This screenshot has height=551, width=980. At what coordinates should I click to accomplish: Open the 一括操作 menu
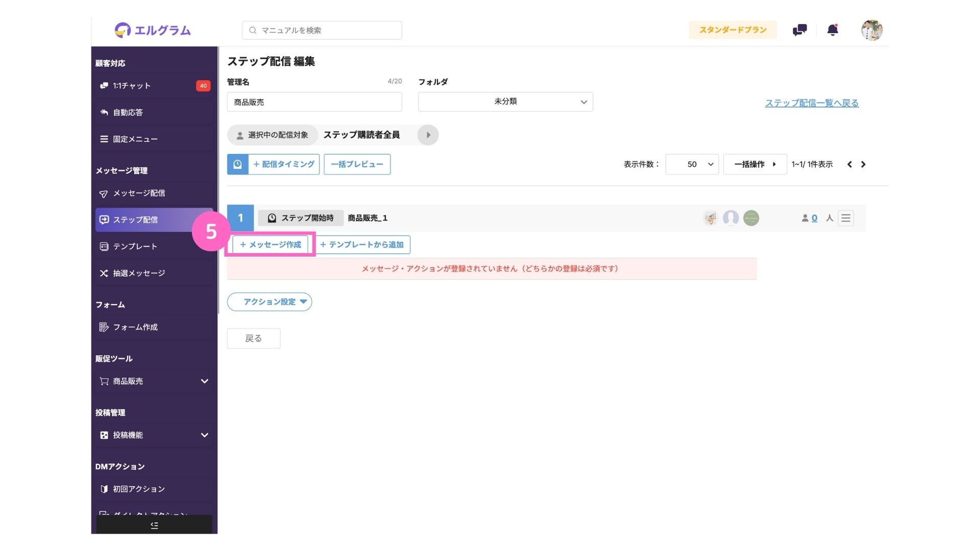coord(755,164)
